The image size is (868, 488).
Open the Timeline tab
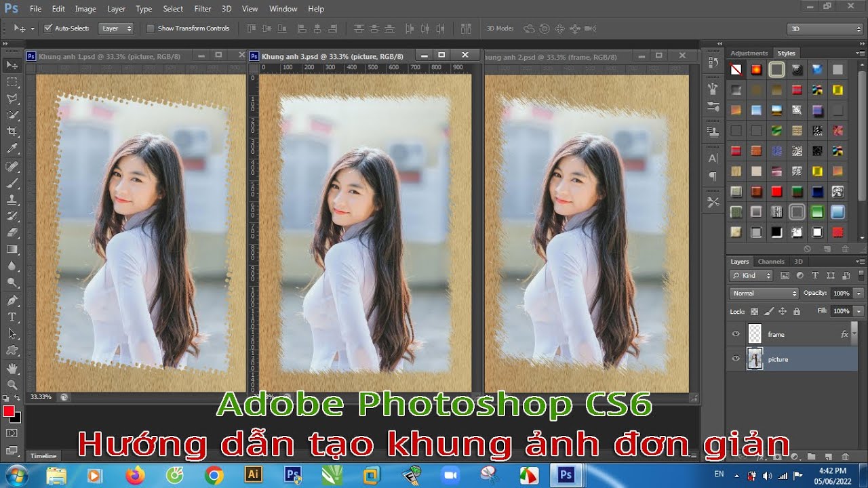coord(43,456)
